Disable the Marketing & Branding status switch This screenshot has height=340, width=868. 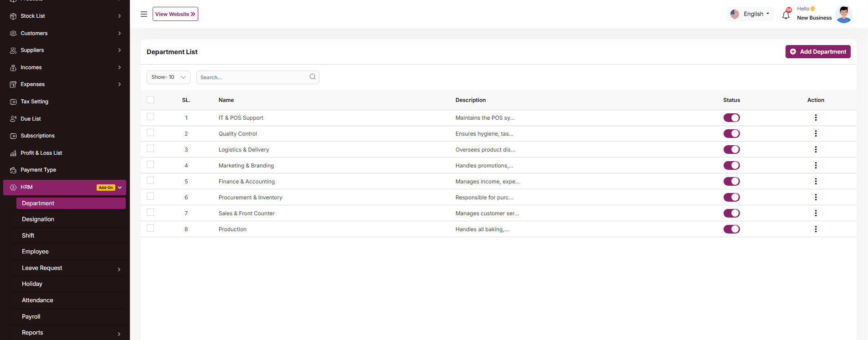coord(731,166)
